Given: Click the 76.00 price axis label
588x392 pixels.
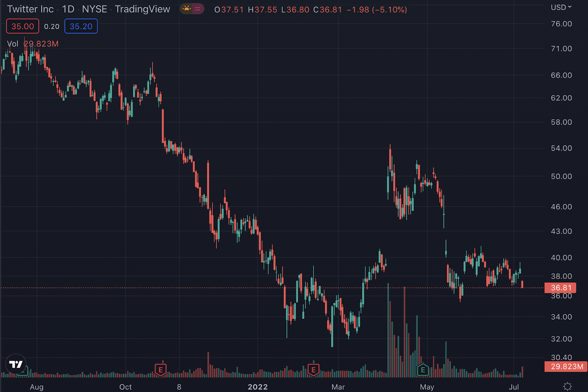Looking at the screenshot, I should 561,24.
